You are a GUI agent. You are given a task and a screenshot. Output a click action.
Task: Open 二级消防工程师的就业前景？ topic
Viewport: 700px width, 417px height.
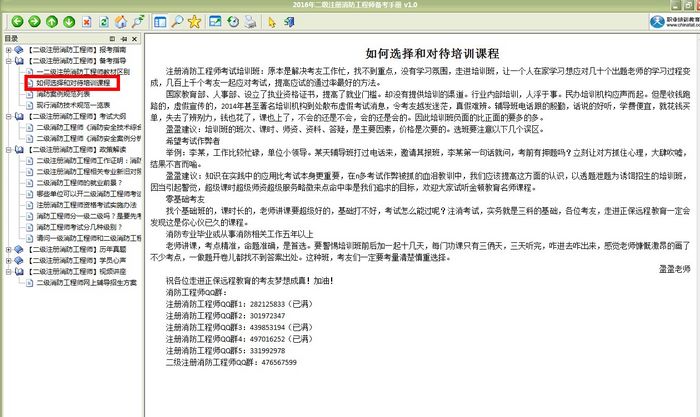click(79, 183)
